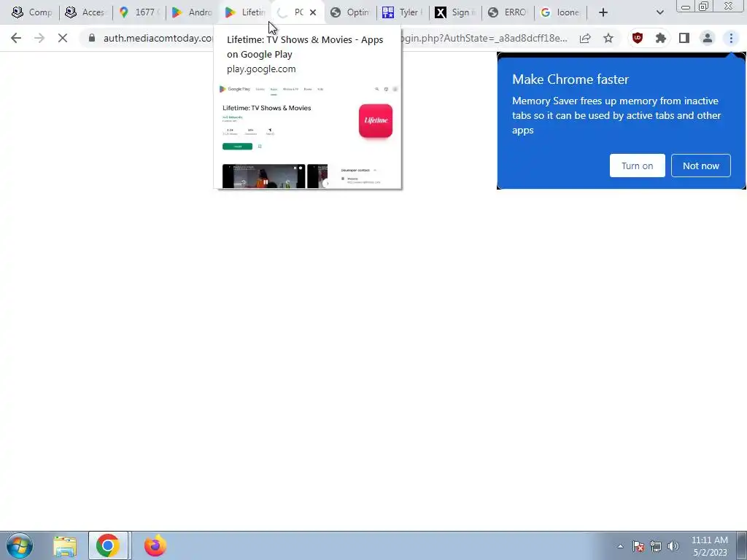Open the ERRO tab
Viewport: 747px width, 560px height.
(x=508, y=12)
